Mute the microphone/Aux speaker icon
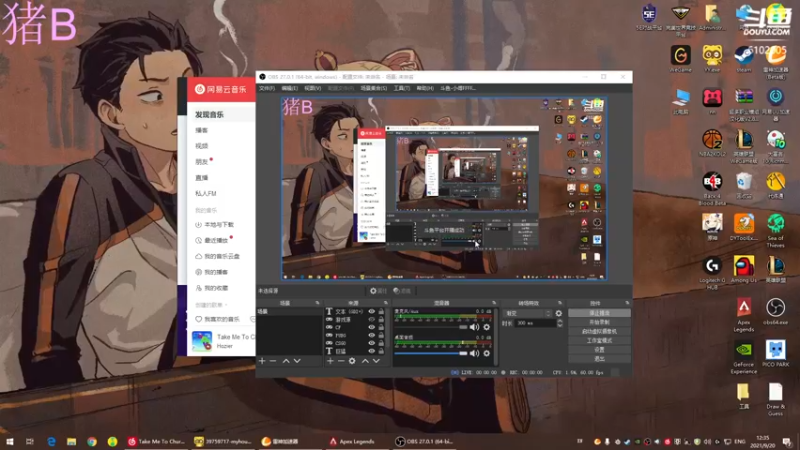Image resolution: width=800 pixels, height=450 pixels. 474,327
